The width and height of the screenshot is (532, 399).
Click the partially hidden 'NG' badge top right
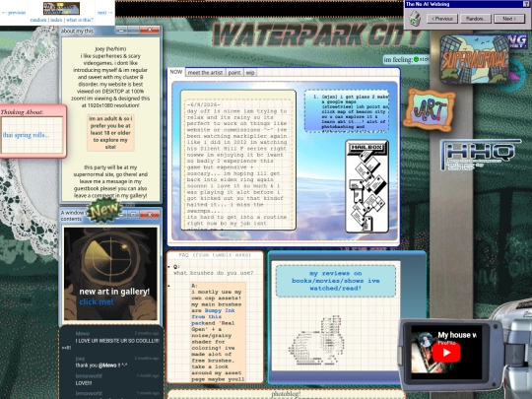[517, 41]
